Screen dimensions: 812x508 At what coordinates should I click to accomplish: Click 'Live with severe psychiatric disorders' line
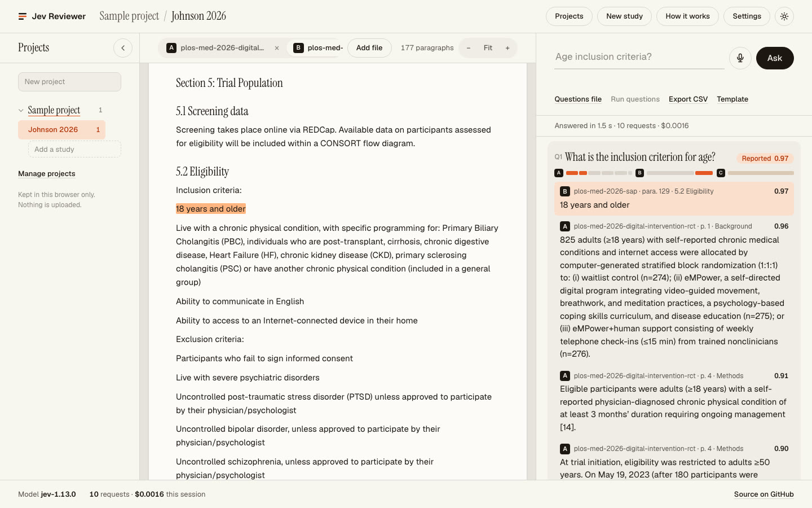(248, 378)
